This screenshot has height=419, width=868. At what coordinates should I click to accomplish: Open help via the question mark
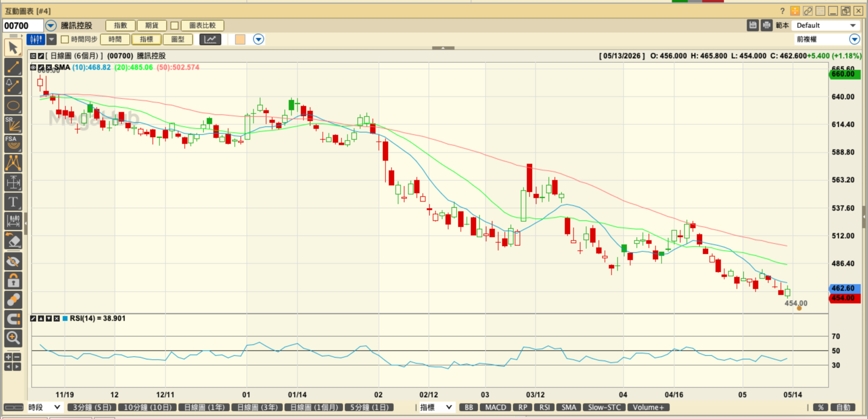[x=782, y=11]
